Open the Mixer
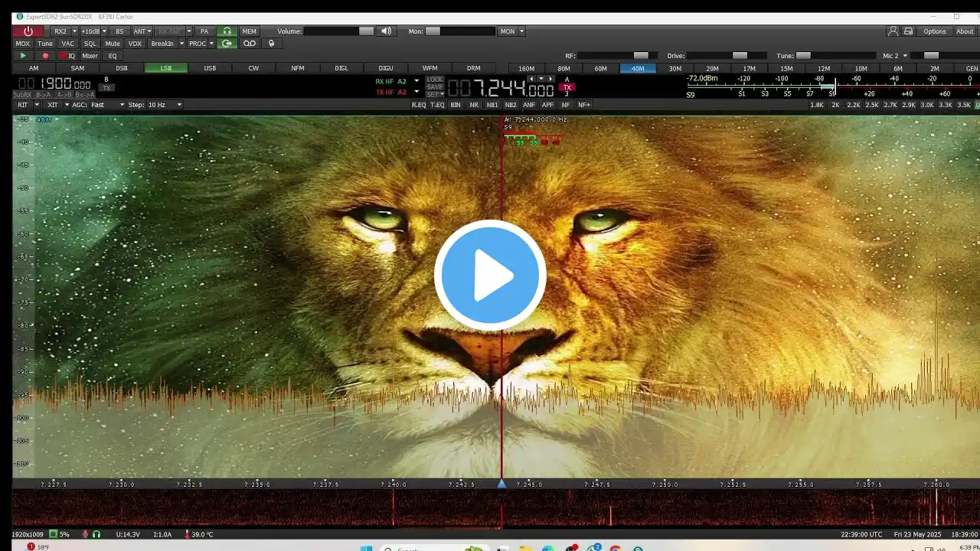Screen dimensions: 980x551 (x=90, y=56)
